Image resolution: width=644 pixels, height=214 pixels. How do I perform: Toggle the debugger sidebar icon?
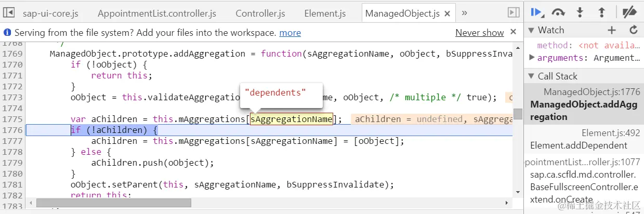[x=514, y=13]
